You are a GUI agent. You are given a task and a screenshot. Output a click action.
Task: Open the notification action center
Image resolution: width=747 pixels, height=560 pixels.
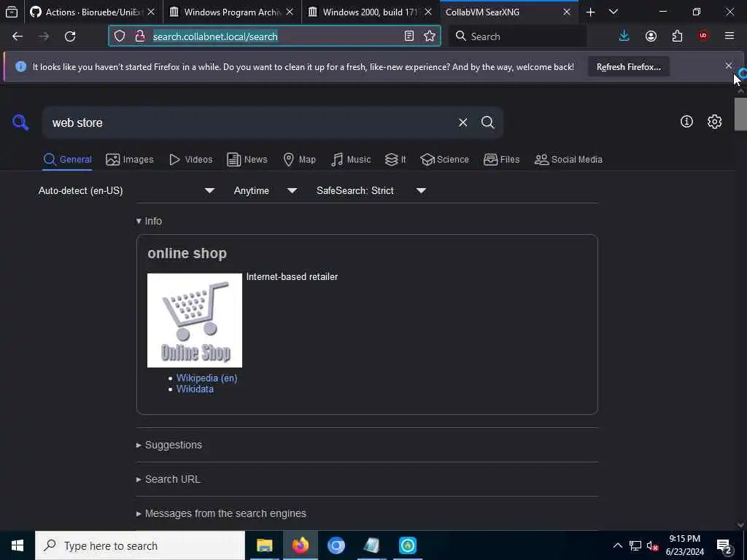724,546
